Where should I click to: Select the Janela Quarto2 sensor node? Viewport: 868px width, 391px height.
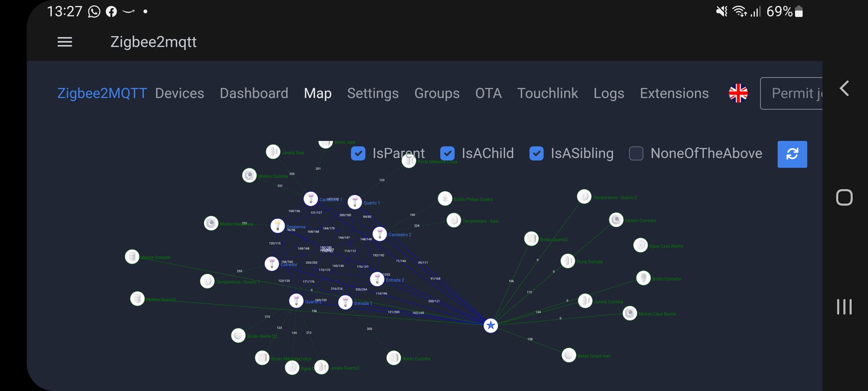click(x=321, y=367)
